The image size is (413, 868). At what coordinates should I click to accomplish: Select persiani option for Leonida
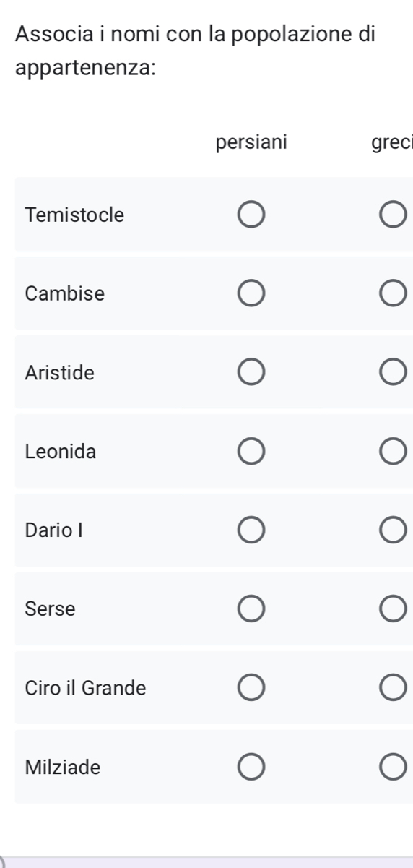click(251, 452)
